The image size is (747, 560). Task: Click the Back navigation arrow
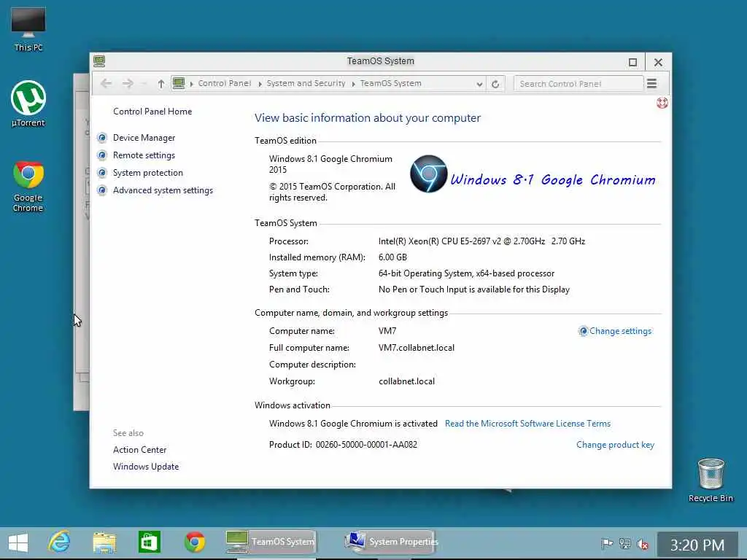click(107, 84)
